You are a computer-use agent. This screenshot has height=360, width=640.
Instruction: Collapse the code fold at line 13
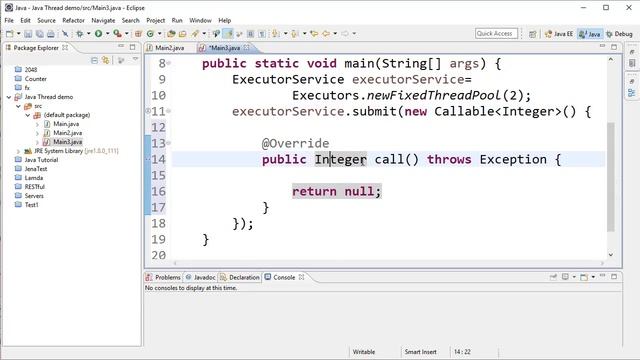tap(169, 143)
